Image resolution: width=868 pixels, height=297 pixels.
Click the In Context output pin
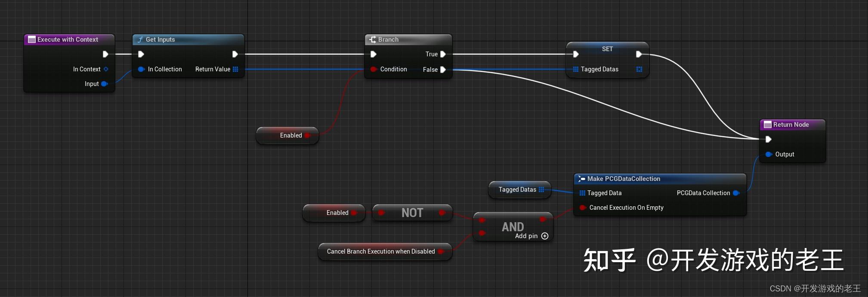pos(106,69)
